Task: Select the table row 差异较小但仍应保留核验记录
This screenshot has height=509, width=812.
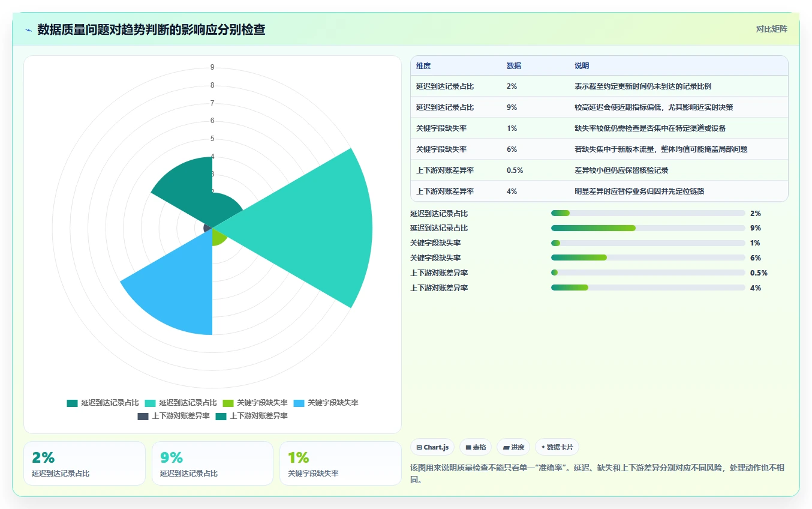Action: click(599, 170)
